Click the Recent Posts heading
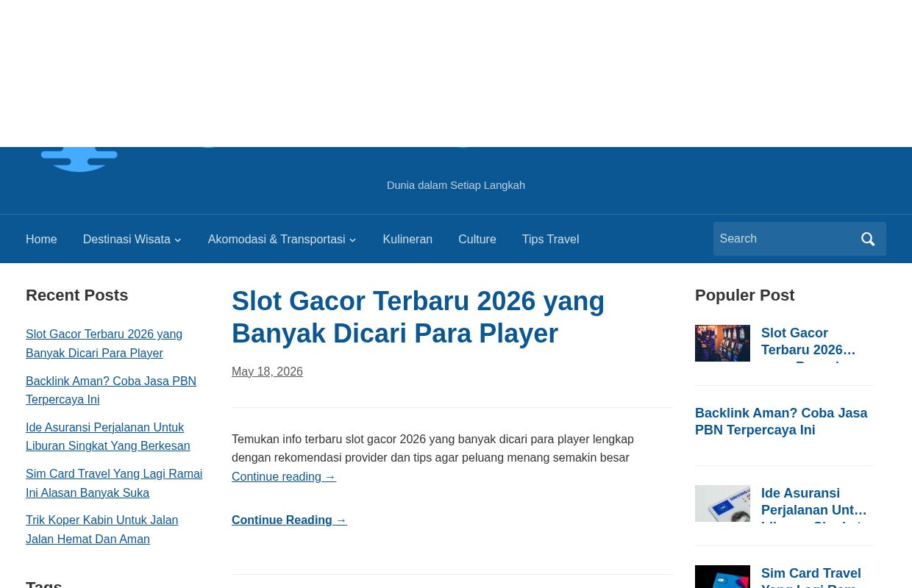This screenshot has height=588, width=912. [x=76, y=295]
